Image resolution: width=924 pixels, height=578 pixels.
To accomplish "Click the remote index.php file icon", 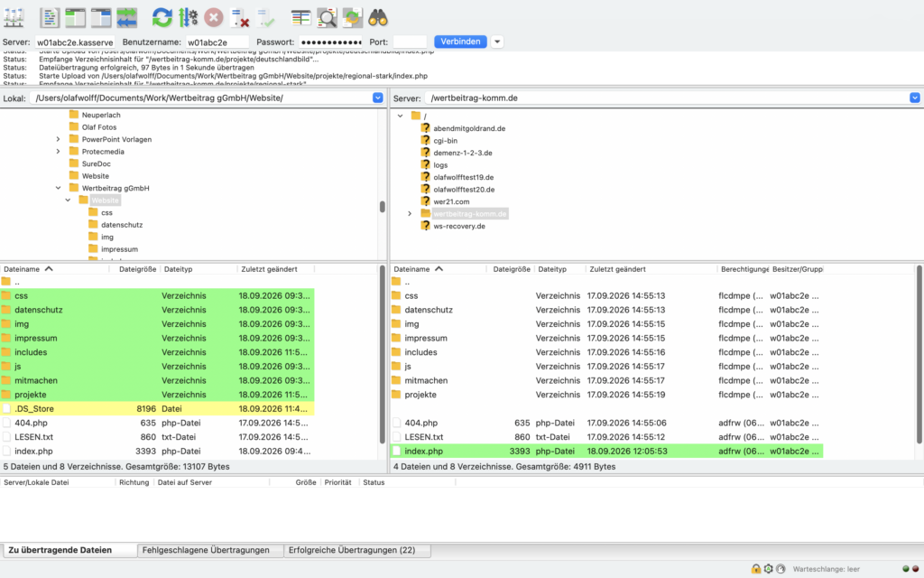I will [x=397, y=452].
